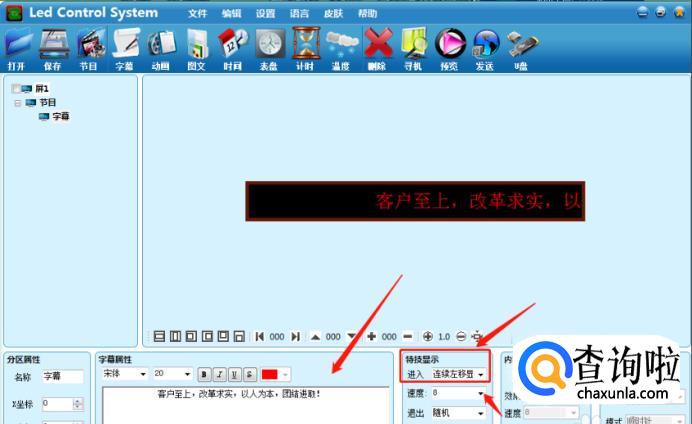This screenshot has height=424, width=692.
Task: Open the 设置 (Settings) menu
Action: tap(265, 14)
